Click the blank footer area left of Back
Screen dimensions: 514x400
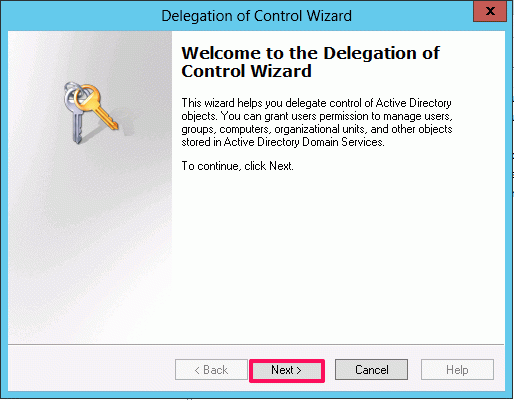tap(92, 369)
